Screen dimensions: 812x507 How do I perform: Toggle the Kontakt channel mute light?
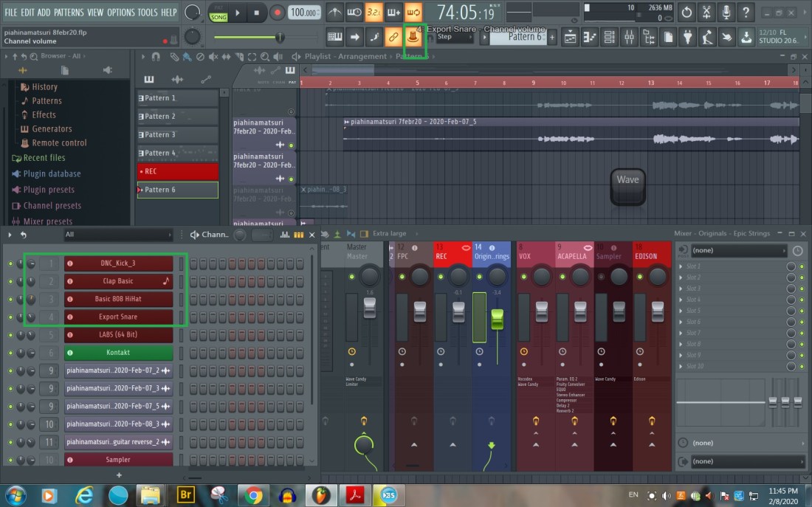point(10,353)
